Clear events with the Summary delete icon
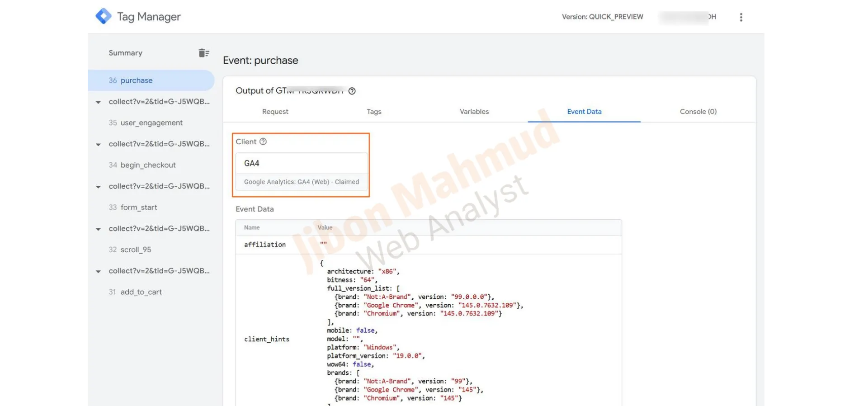 [x=203, y=53]
